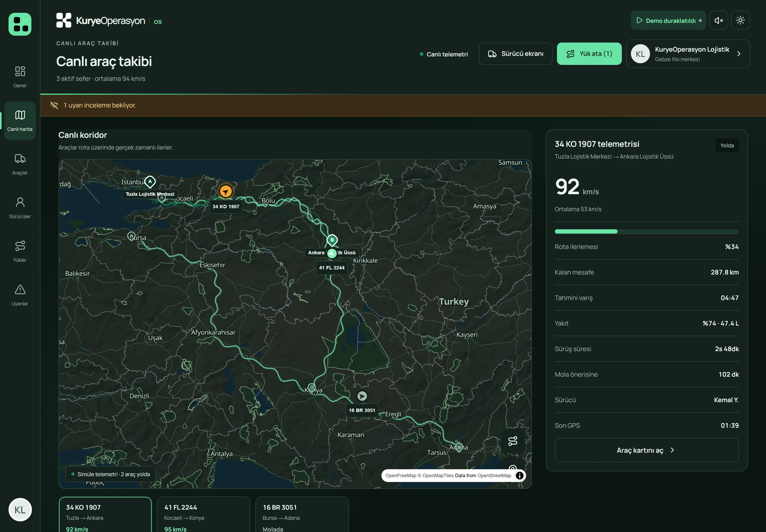Click the no-signal icon in alert banner
The height and width of the screenshot is (532, 766).
coord(54,105)
